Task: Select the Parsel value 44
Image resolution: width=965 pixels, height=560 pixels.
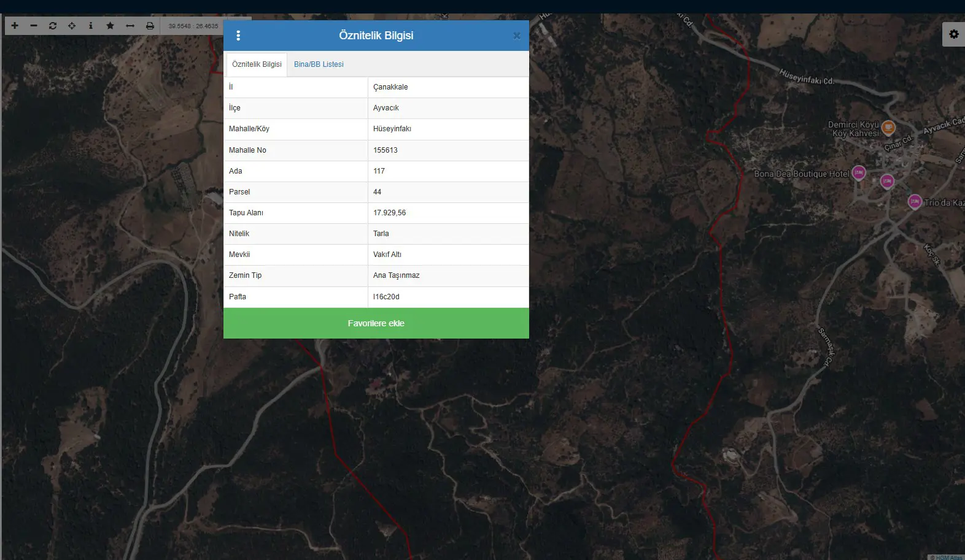Action: click(x=448, y=192)
